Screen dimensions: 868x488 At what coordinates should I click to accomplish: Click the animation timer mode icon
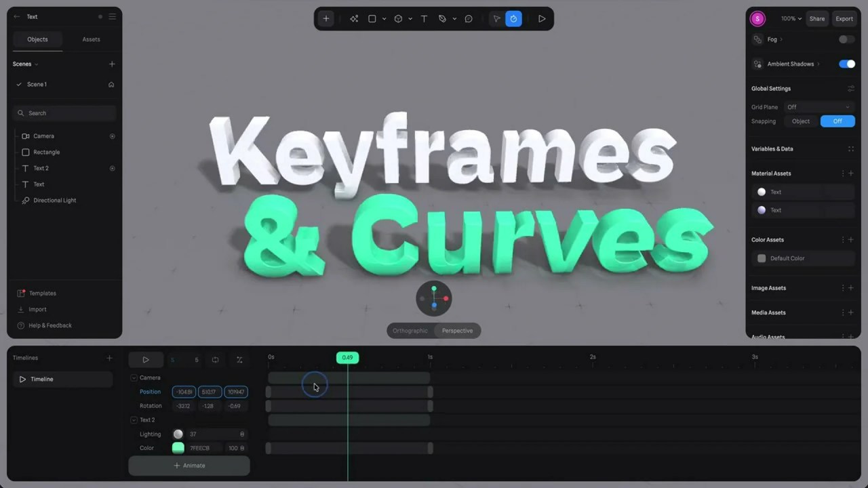pos(513,18)
